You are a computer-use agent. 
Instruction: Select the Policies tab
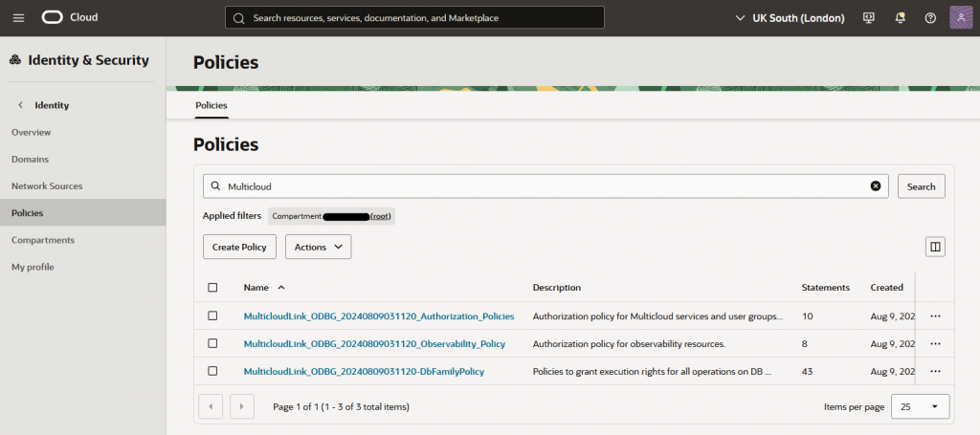(212, 105)
